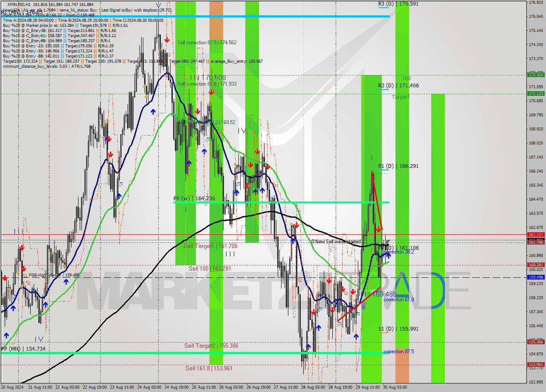
Task: Click the red 160.281 price tag on axis
Action: (x=536, y=265)
